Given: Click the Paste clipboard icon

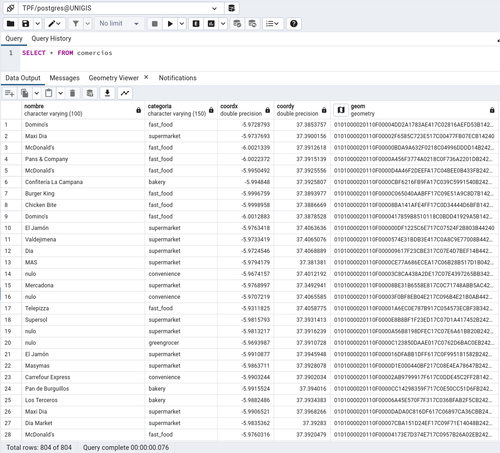Looking at the screenshot, I should pos(49,93).
